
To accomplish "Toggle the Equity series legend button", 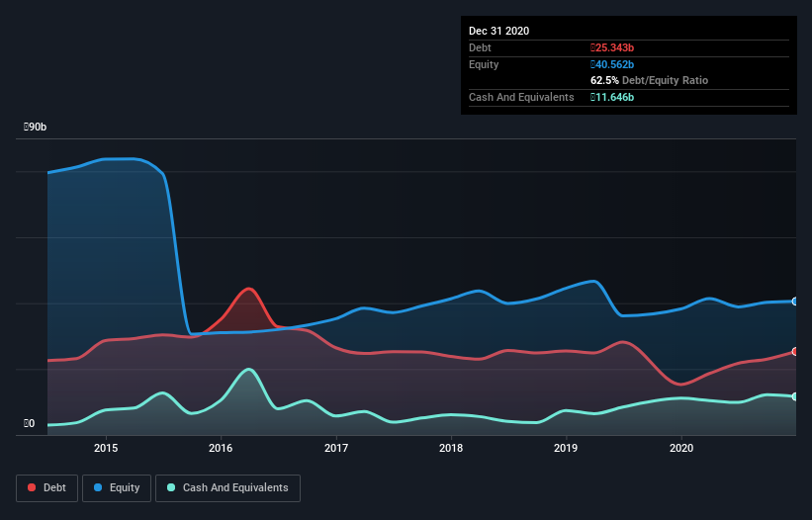I will (x=117, y=488).
